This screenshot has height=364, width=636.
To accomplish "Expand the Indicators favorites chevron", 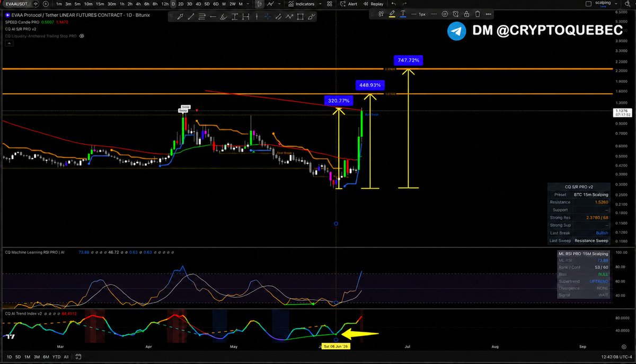I will tap(320, 4).
